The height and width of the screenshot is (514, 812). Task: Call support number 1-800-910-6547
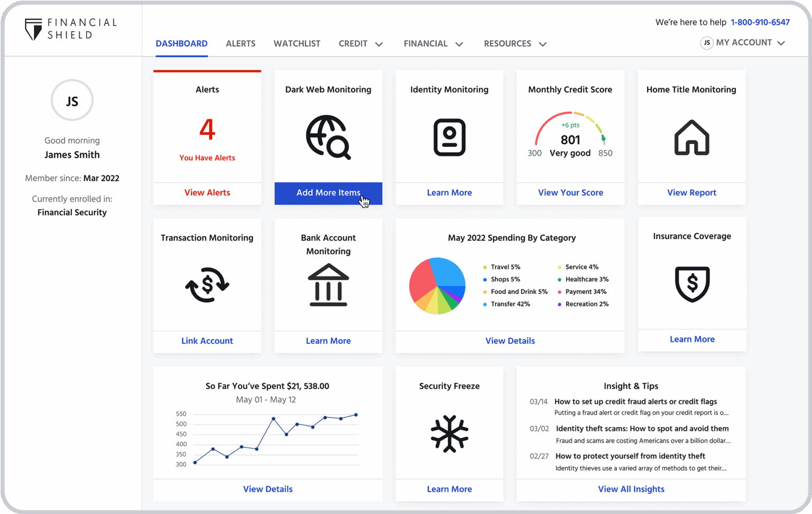pyautogui.click(x=760, y=22)
